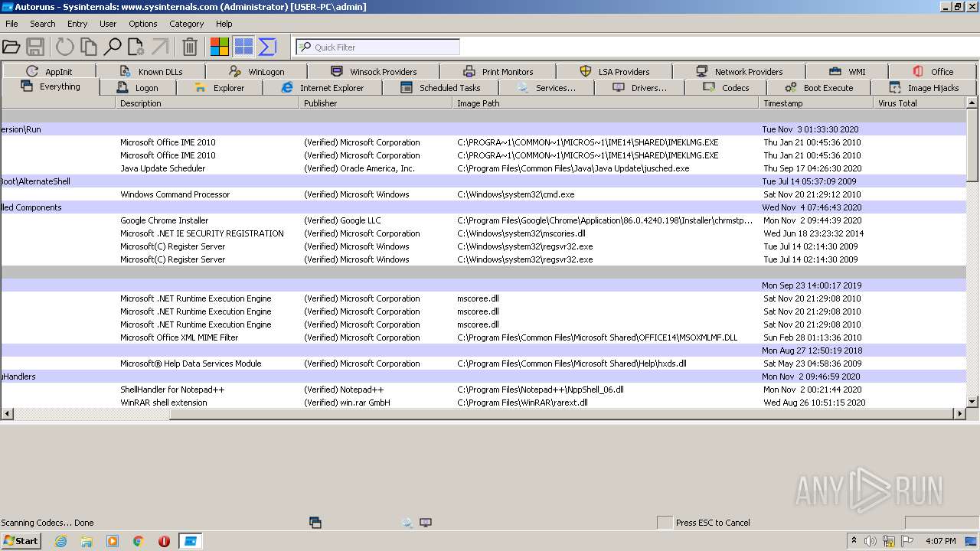Viewport: 980px width, 551px height.
Task: Switch to the Print Monitors tab
Action: point(498,71)
